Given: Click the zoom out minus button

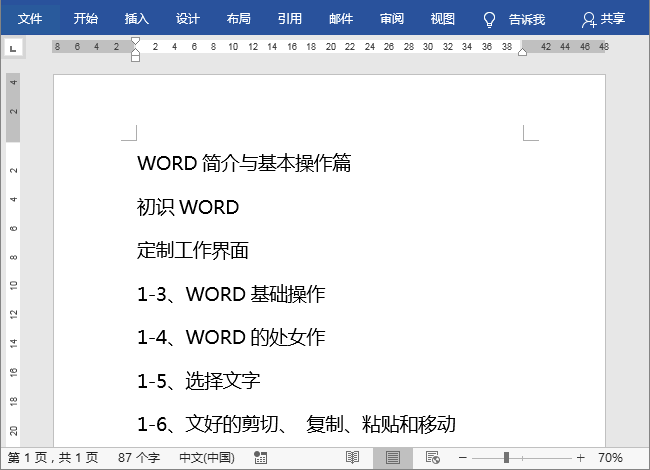Looking at the screenshot, I should (x=463, y=458).
